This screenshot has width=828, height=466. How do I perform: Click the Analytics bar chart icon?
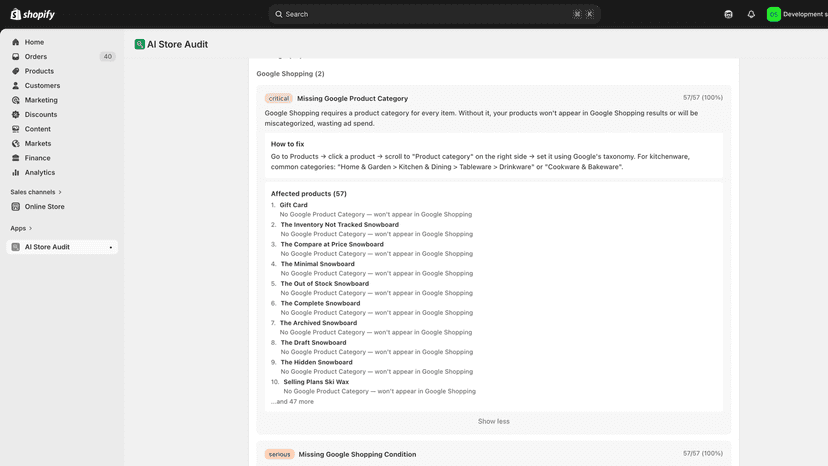click(15, 172)
